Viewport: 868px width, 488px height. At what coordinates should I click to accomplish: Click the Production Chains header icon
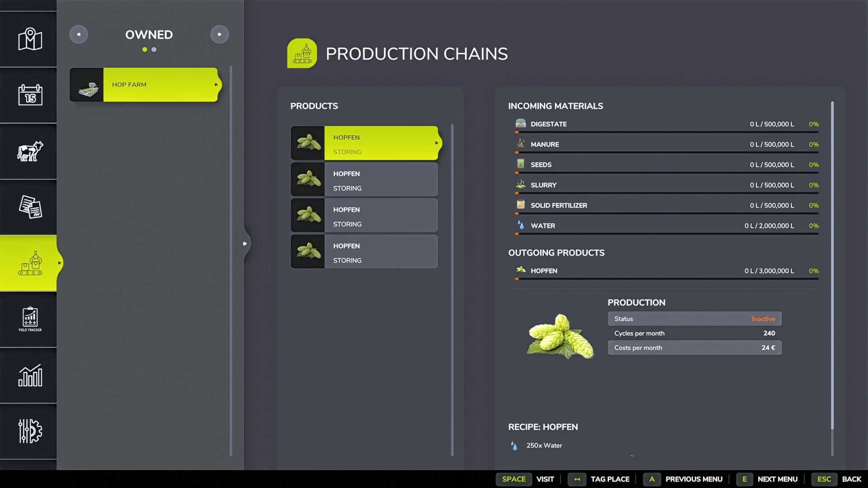coord(302,53)
